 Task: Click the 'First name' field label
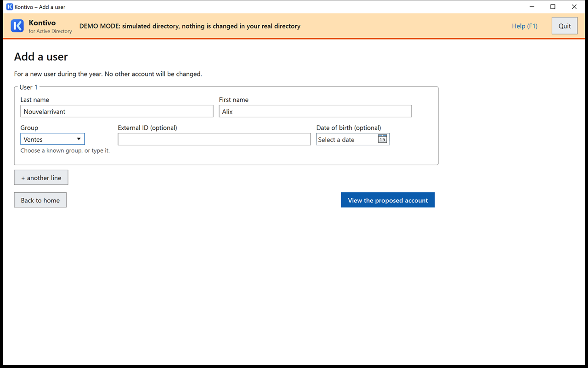coord(234,100)
